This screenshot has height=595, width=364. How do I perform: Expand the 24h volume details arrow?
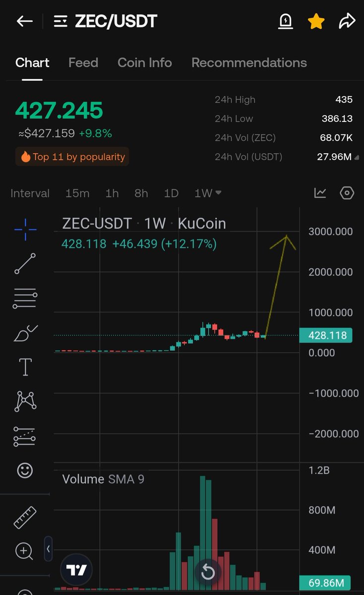357,157
